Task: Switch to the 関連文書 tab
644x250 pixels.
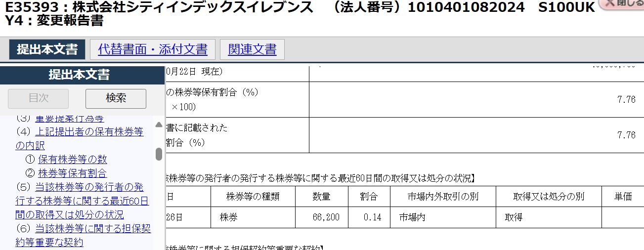Action: tap(252, 49)
